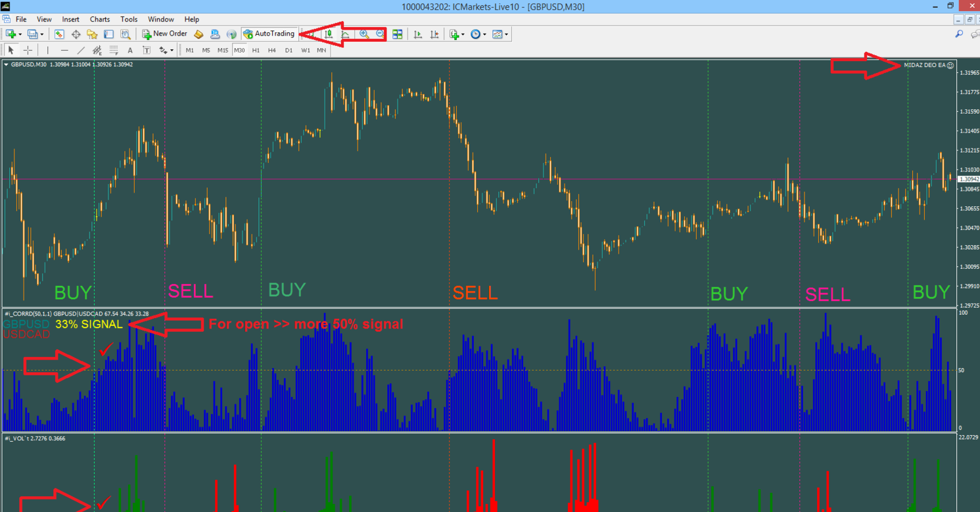Open the Templates dropdown
This screenshot has width=980, height=512.
[x=506, y=34]
